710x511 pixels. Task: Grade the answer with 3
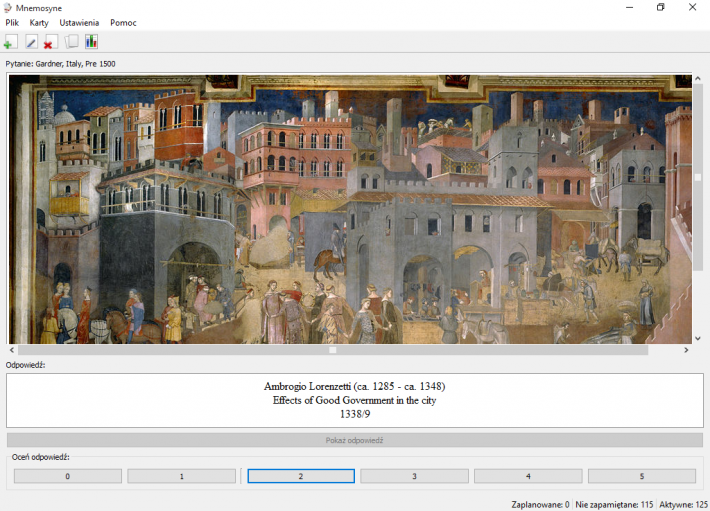(414, 476)
